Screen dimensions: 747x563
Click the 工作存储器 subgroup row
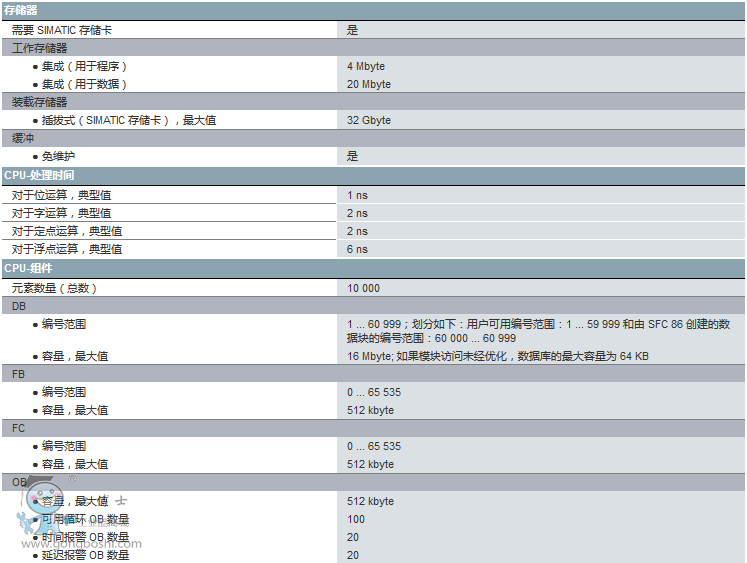point(40,48)
